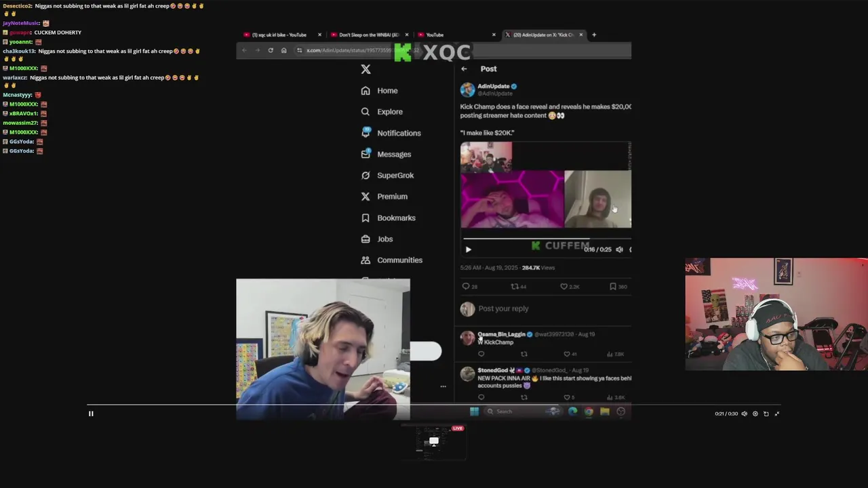The height and width of the screenshot is (488, 868).
Task: Click the Explore magnifier icon
Action: [x=366, y=112]
